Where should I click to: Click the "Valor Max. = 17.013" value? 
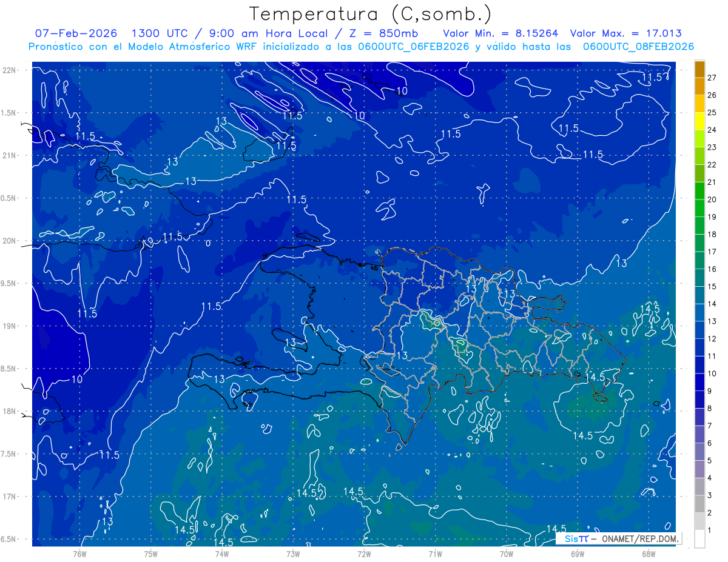(x=625, y=33)
